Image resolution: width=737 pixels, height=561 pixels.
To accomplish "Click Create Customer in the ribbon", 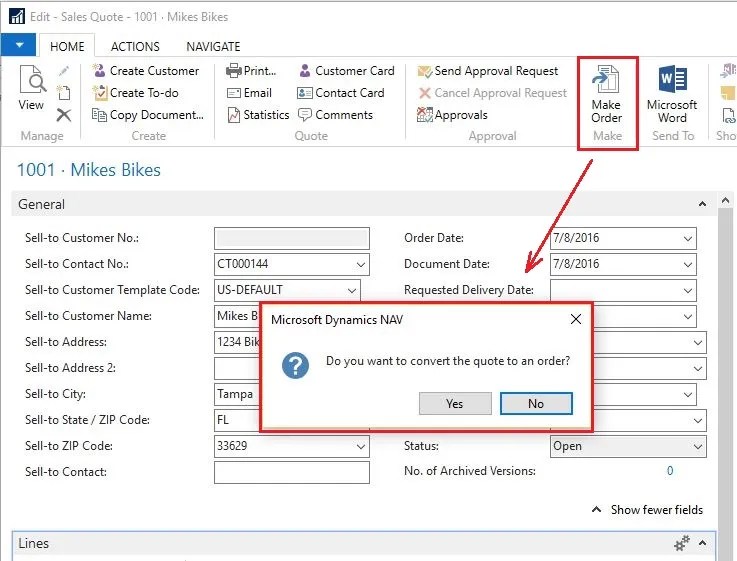I will point(146,71).
